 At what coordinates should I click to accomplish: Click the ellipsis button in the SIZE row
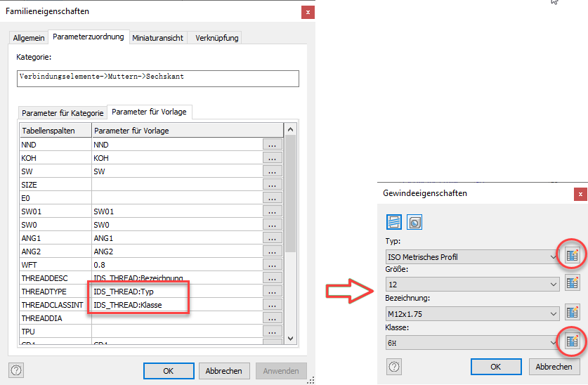[x=273, y=185]
